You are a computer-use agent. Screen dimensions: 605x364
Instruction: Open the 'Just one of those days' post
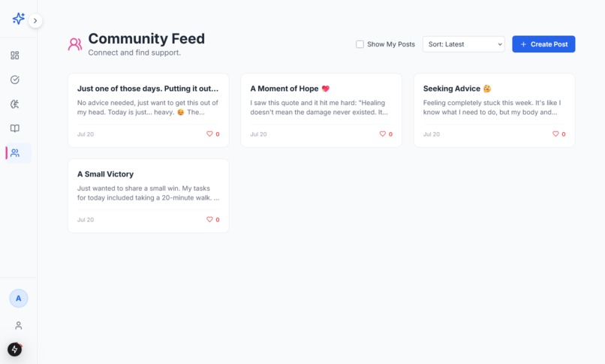click(148, 110)
